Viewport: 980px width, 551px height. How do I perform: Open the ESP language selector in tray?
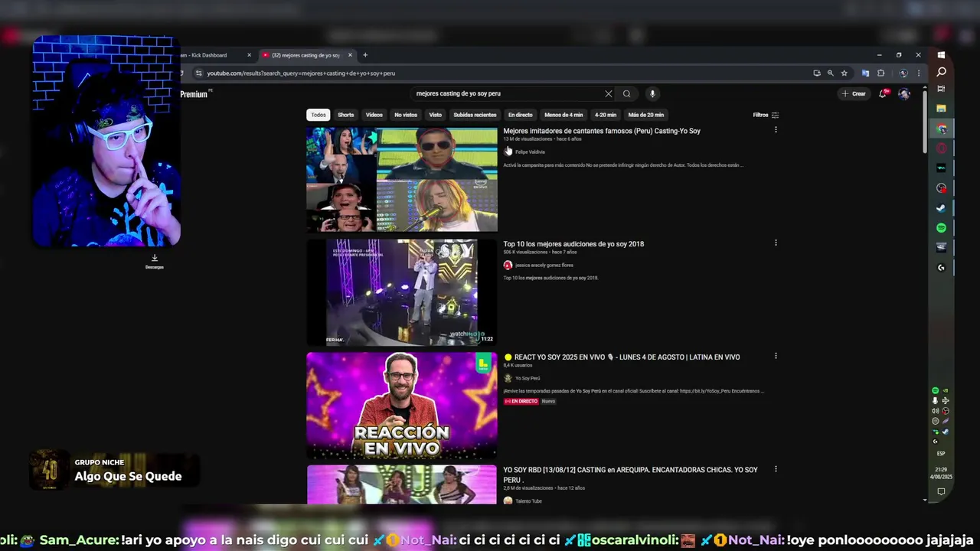pyautogui.click(x=941, y=453)
